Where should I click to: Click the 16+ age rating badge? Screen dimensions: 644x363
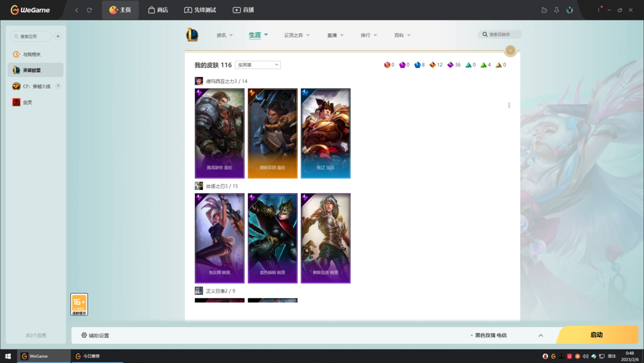[x=79, y=304]
